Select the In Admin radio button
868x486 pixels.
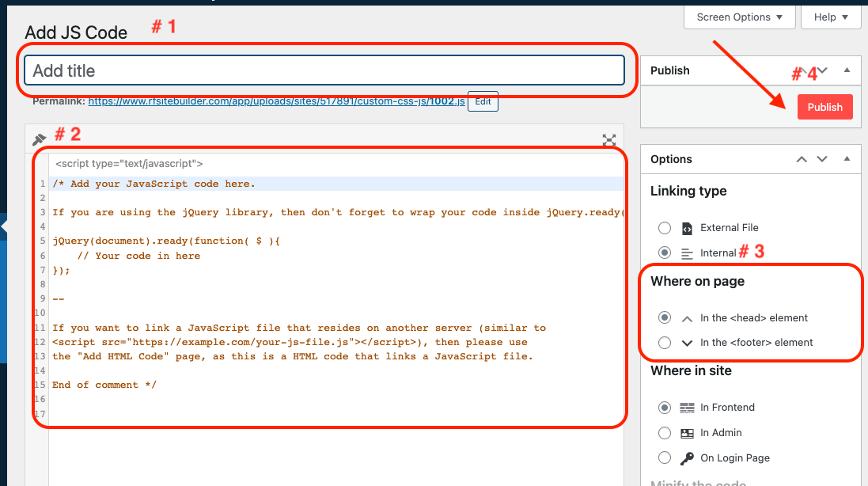(x=665, y=433)
